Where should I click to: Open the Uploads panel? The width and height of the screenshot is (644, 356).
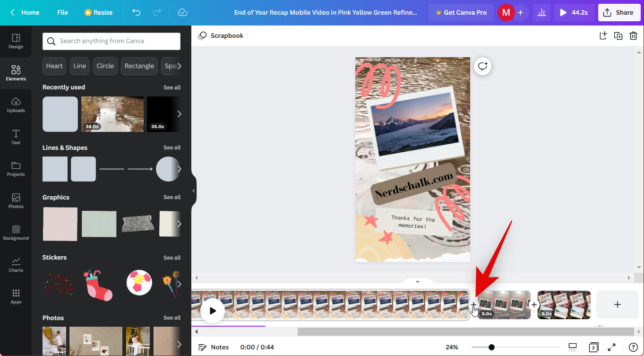click(x=16, y=105)
